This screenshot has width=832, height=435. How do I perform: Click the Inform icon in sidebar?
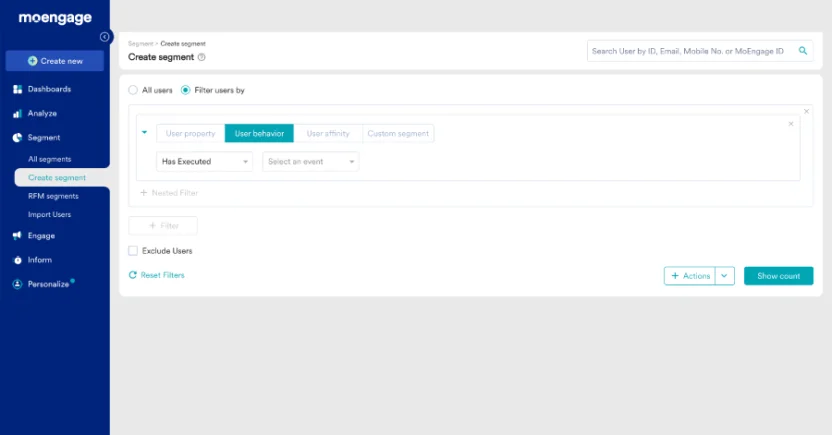(x=18, y=260)
